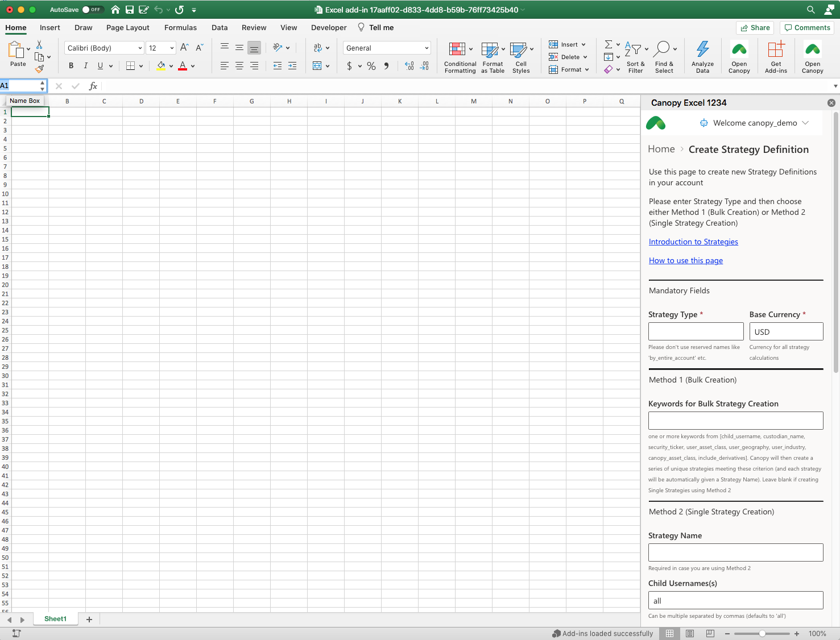
Task: Decrease font size with small A icon
Action: tap(199, 48)
